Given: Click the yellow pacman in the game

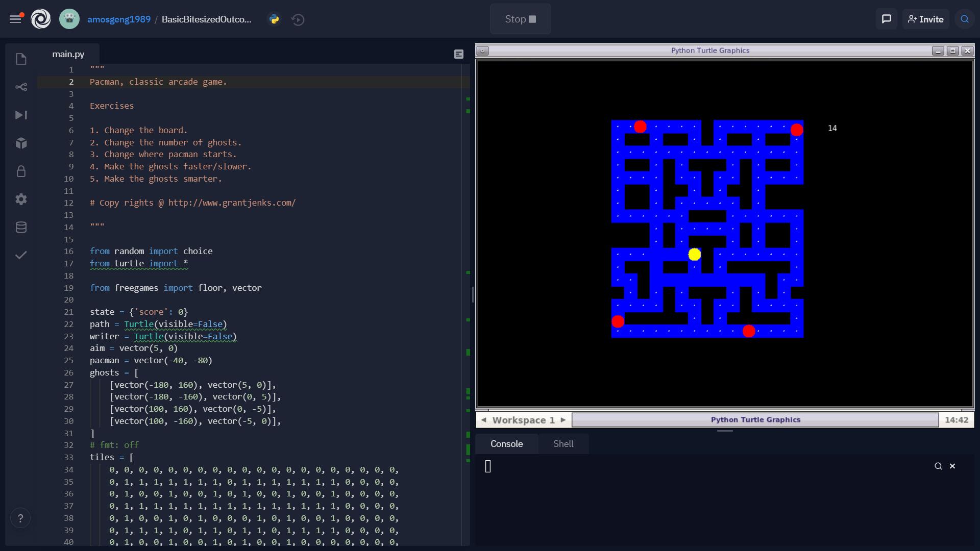Looking at the screenshot, I should tap(694, 255).
